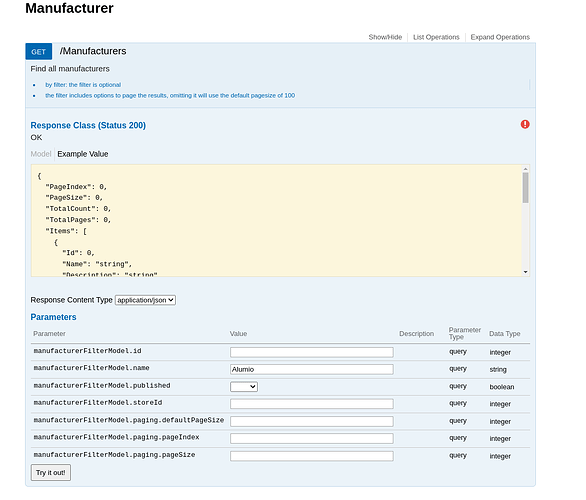Image resolution: width=586 pixels, height=500 pixels.
Task: Click the default pagesize of 100 bullet text
Action: [x=170, y=96]
